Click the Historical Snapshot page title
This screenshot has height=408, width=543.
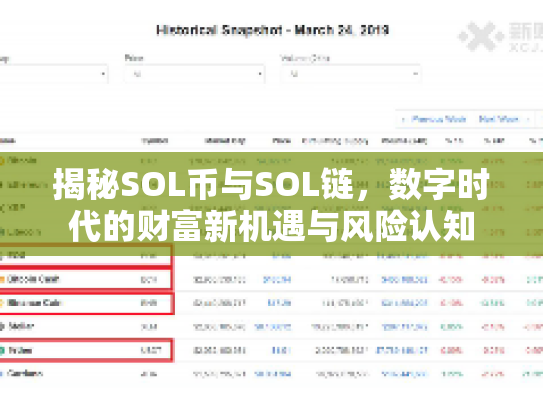(x=272, y=30)
